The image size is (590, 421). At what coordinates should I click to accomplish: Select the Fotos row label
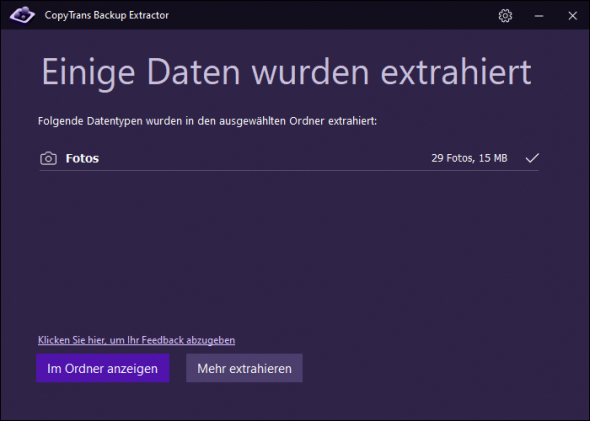[x=82, y=158]
